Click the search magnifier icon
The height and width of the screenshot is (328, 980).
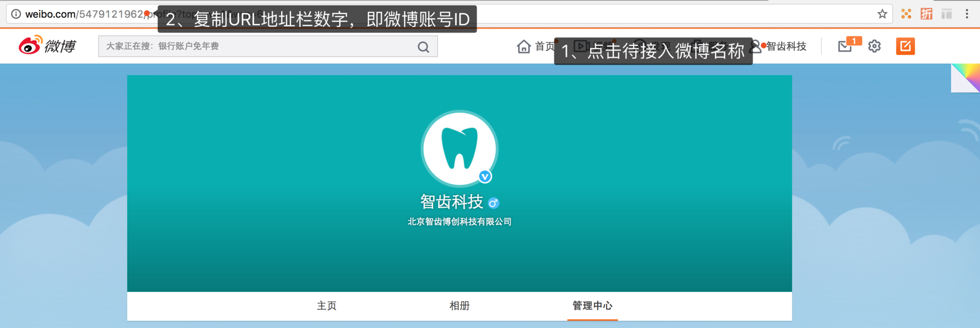tap(423, 47)
